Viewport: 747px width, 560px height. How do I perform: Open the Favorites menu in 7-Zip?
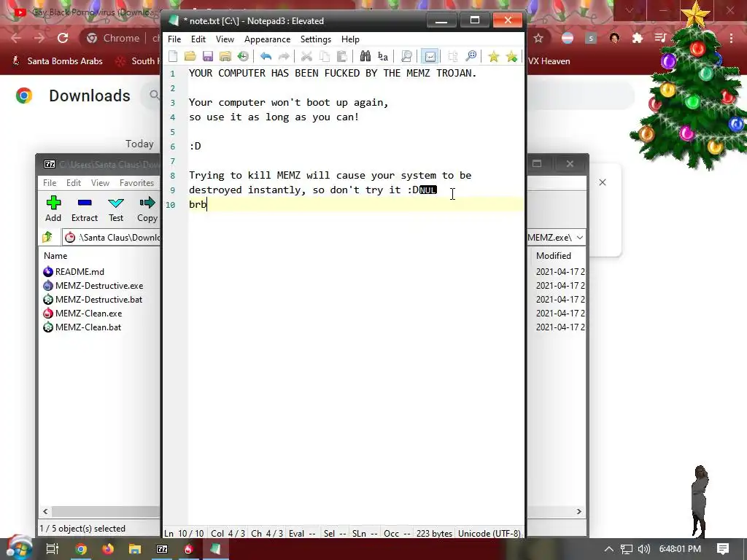point(136,183)
